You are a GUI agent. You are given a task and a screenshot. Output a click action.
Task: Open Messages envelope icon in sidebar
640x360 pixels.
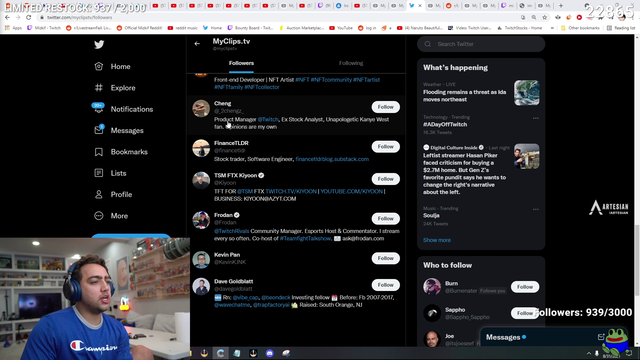point(99,130)
